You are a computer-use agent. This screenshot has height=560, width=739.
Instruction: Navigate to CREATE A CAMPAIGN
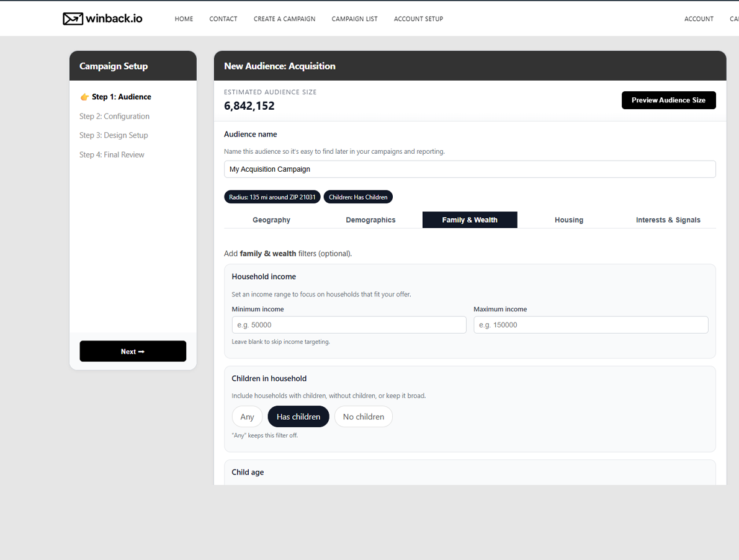[x=284, y=19]
